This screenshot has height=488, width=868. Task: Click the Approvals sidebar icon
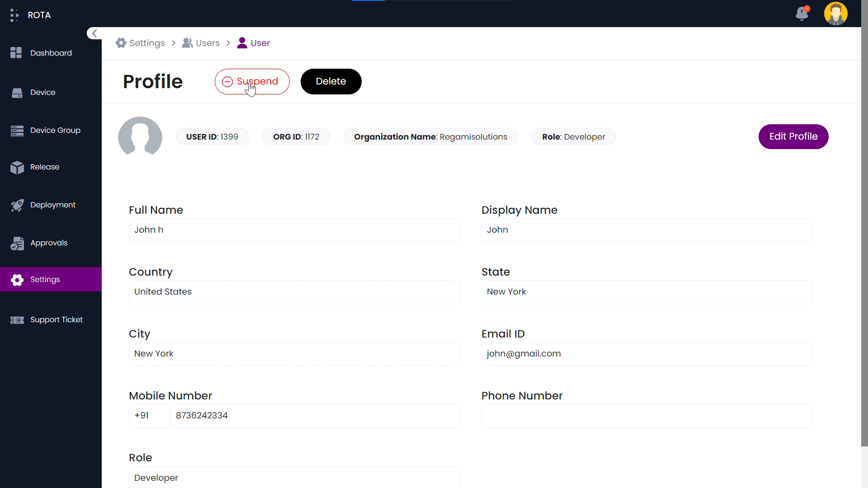click(x=17, y=243)
